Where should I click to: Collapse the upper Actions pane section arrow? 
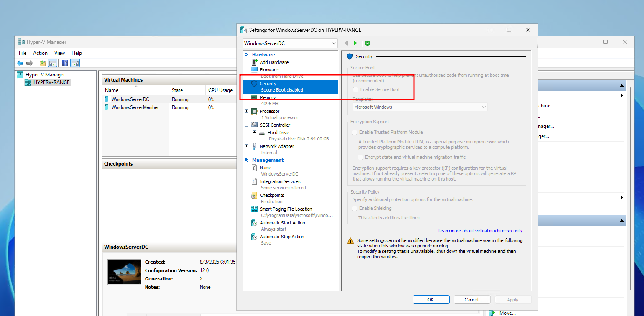point(622,86)
